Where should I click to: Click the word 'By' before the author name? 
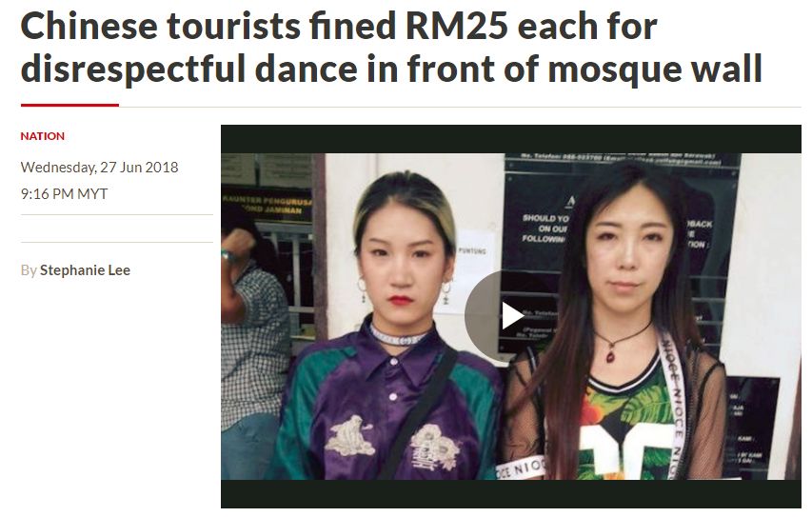point(29,270)
